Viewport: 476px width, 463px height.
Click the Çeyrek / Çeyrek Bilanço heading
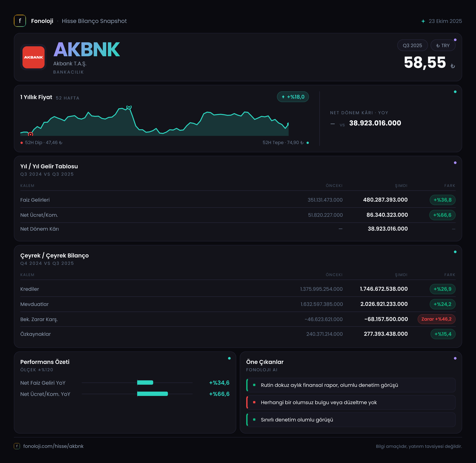pyautogui.click(x=55, y=255)
